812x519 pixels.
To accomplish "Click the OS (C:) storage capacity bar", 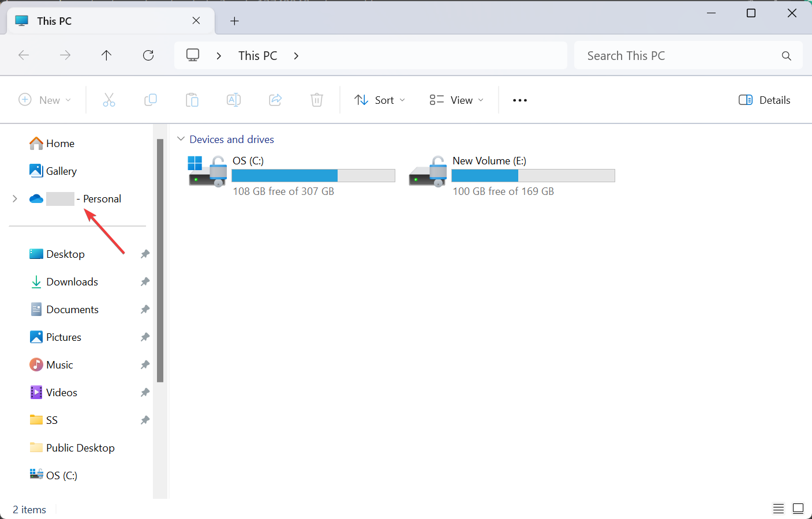I will 313,175.
